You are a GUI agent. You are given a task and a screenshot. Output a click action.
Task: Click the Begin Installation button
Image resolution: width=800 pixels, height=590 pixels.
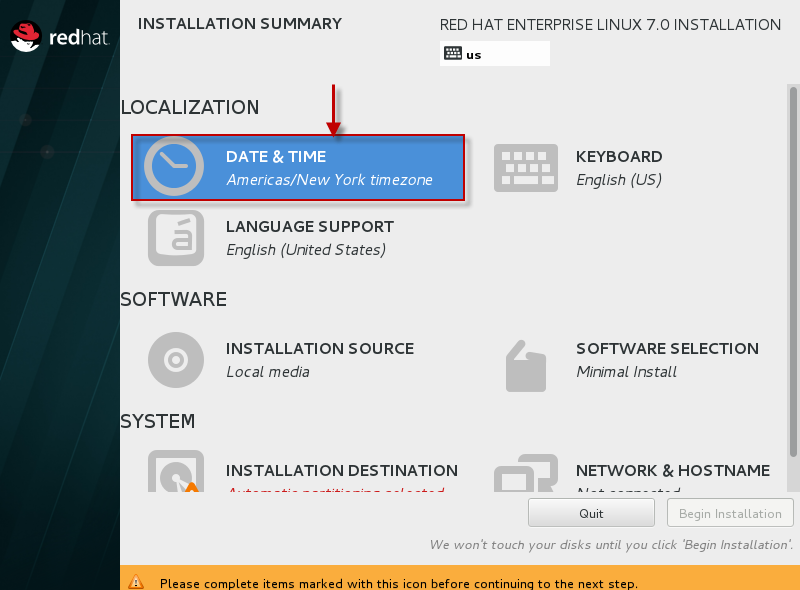tap(730, 513)
